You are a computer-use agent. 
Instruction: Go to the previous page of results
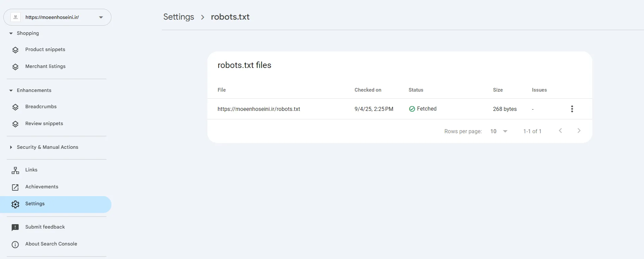tap(560, 131)
